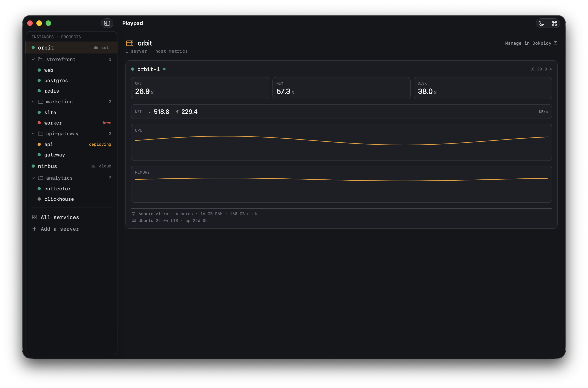Collapse the storefront project chevron
Image resolution: width=588 pixels, height=388 pixels.
tap(33, 59)
